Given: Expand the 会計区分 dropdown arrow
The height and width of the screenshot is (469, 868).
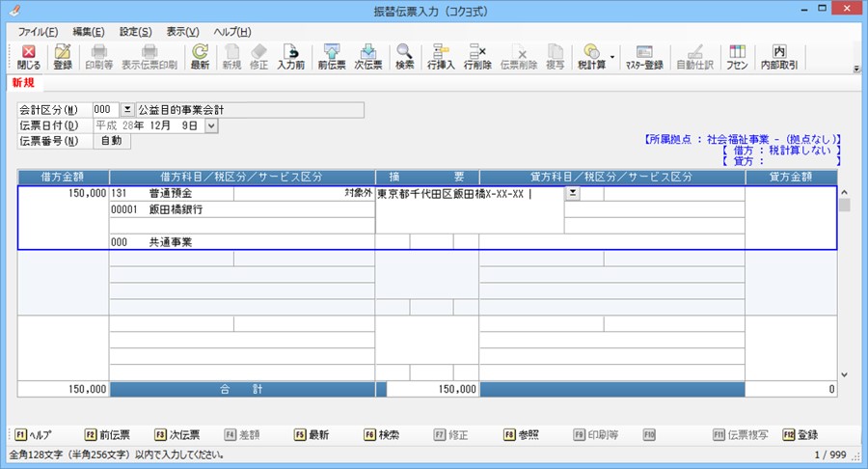Looking at the screenshot, I should [127, 110].
